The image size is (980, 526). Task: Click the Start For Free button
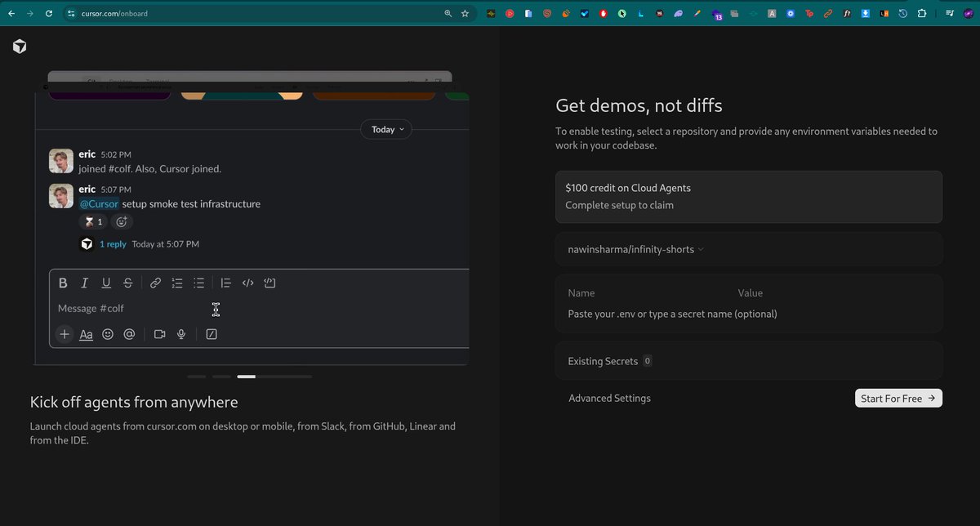click(898, 398)
